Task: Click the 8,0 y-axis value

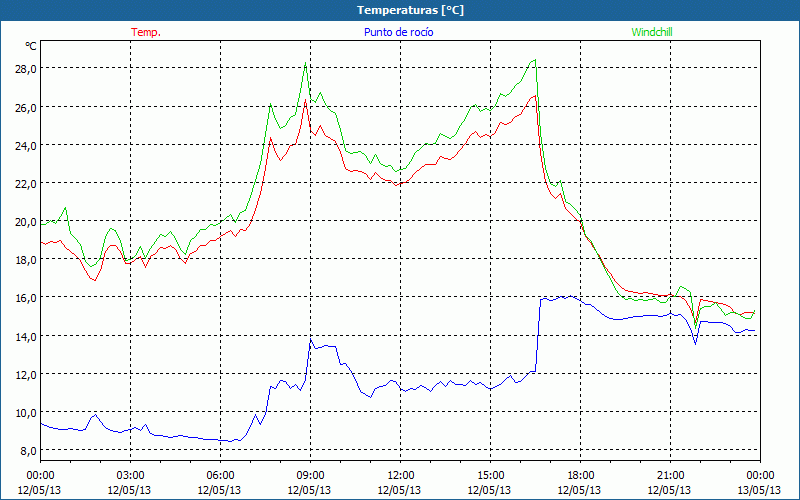Action: (28, 451)
